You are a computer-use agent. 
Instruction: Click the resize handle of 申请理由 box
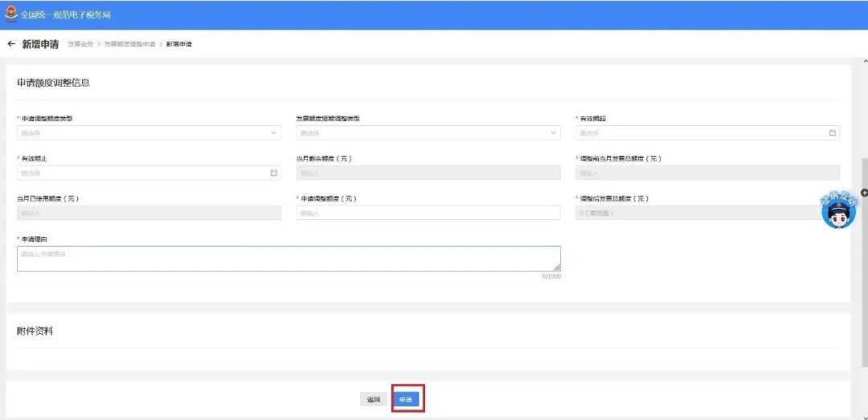557,267
